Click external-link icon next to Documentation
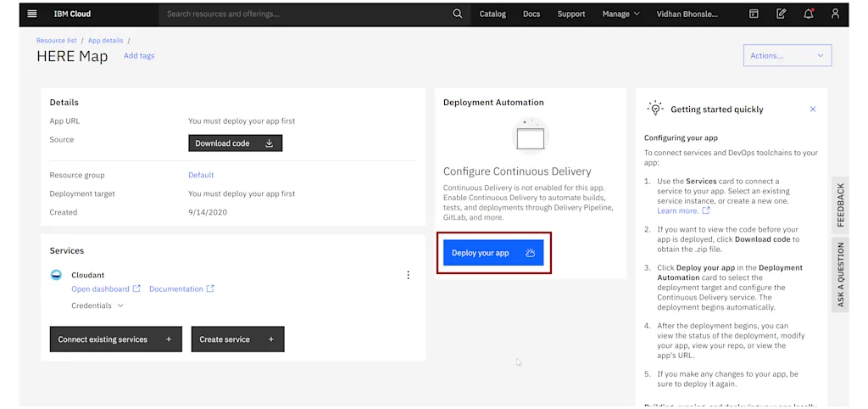Viewport: 868px width, 409px height. [x=210, y=289]
